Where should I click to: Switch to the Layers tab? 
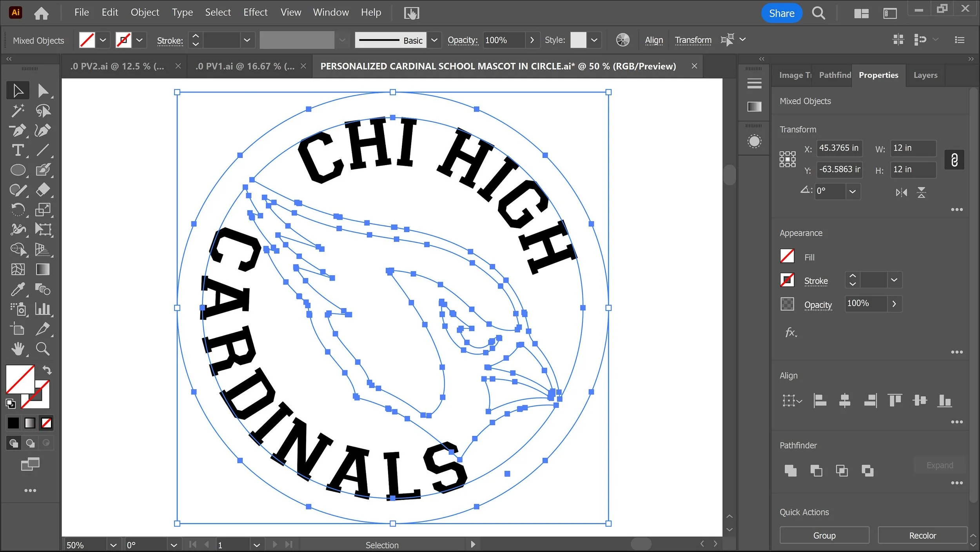click(x=925, y=75)
